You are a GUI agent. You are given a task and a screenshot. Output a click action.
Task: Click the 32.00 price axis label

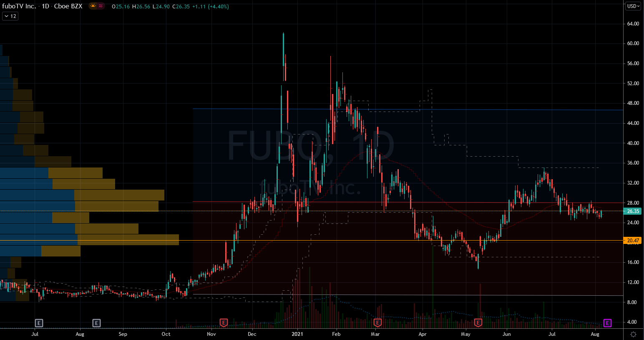(633, 183)
